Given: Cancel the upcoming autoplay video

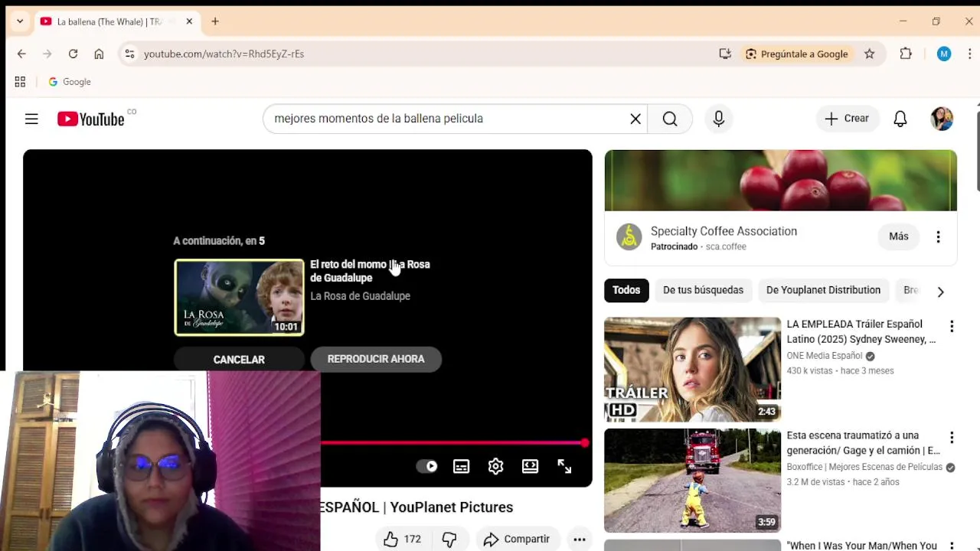Looking at the screenshot, I should 239,359.
